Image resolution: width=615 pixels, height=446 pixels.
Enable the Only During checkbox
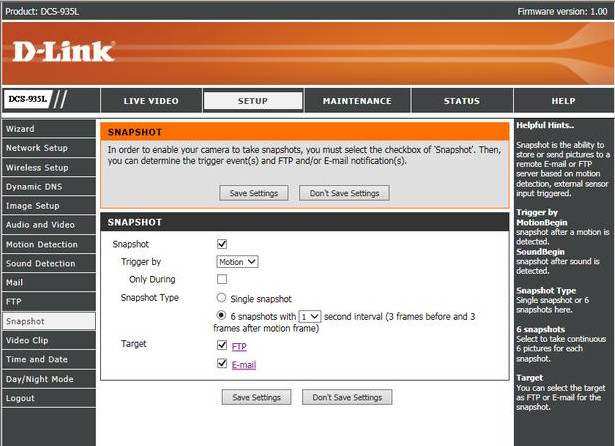point(222,279)
